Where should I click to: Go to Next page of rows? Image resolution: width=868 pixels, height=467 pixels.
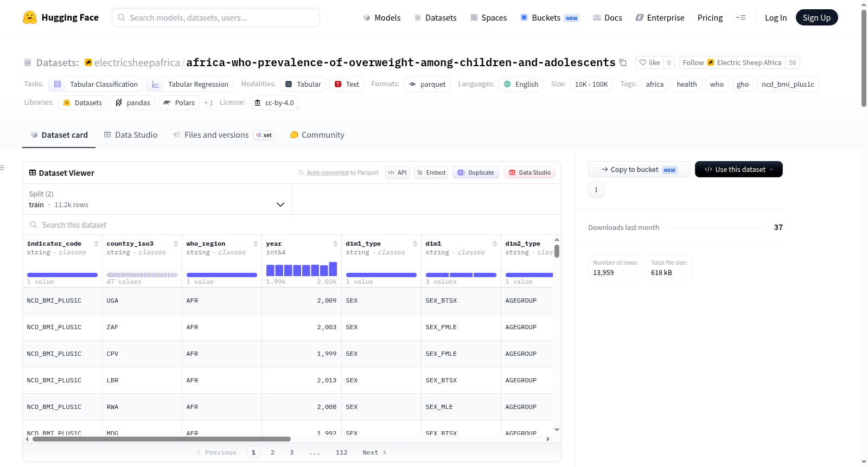(374, 452)
